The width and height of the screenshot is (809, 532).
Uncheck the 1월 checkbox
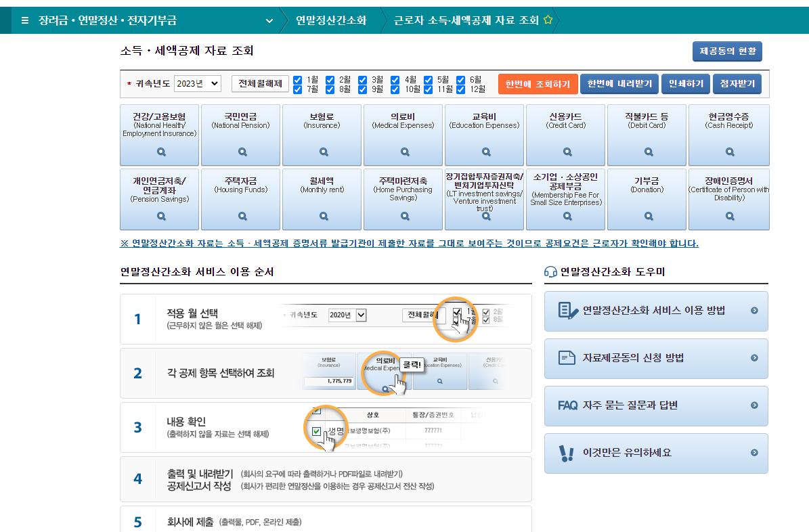(x=297, y=80)
